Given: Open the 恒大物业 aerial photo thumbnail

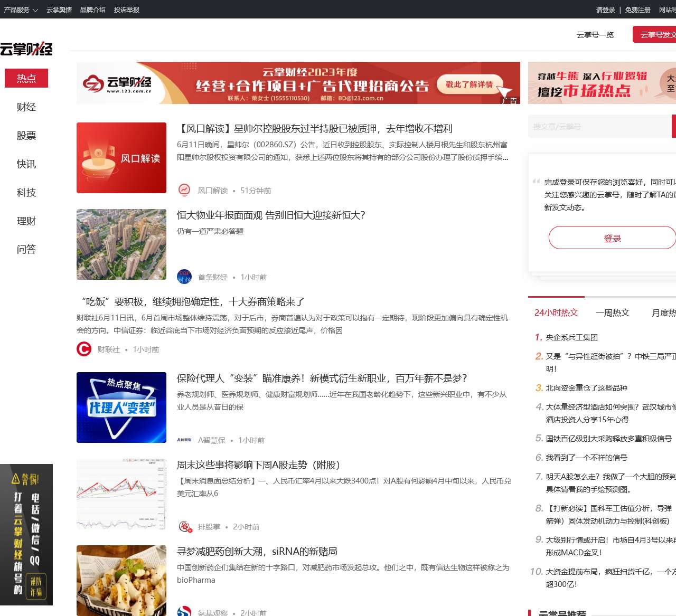Looking at the screenshot, I should pos(121,244).
